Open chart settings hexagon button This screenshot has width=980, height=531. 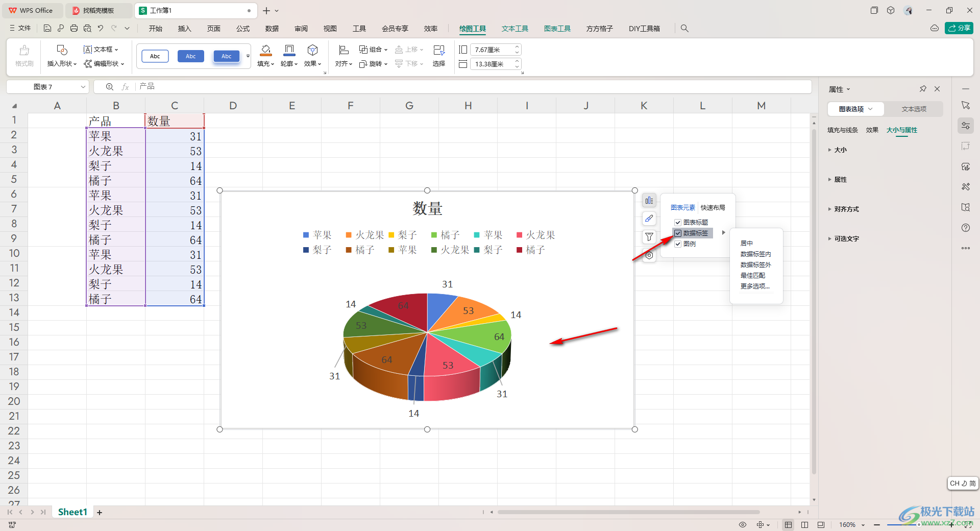649,255
